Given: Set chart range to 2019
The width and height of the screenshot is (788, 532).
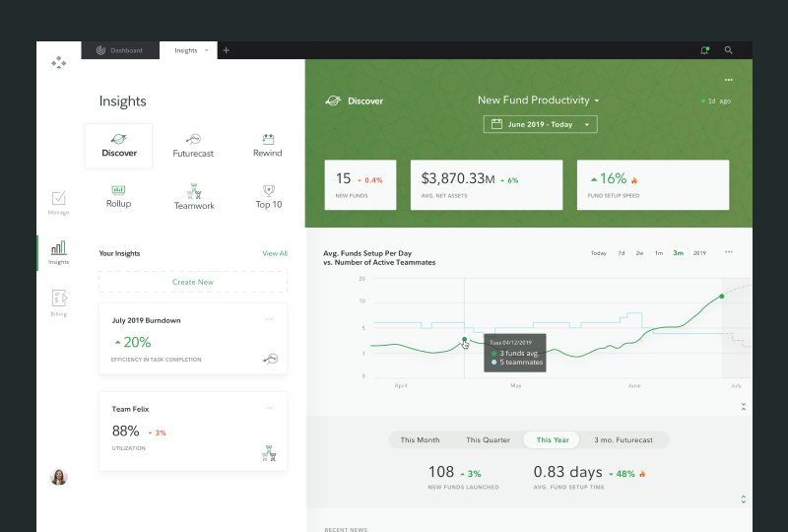Looking at the screenshot, I should pyautogui.click(x=699, y=253).
